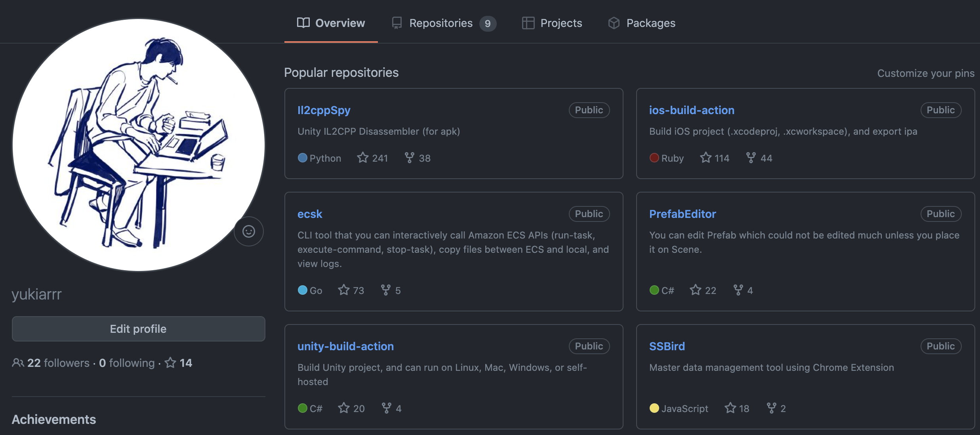Click the username text yukiarrr
The width and height of the screenshot is (980, 435).
coord(36,294)
